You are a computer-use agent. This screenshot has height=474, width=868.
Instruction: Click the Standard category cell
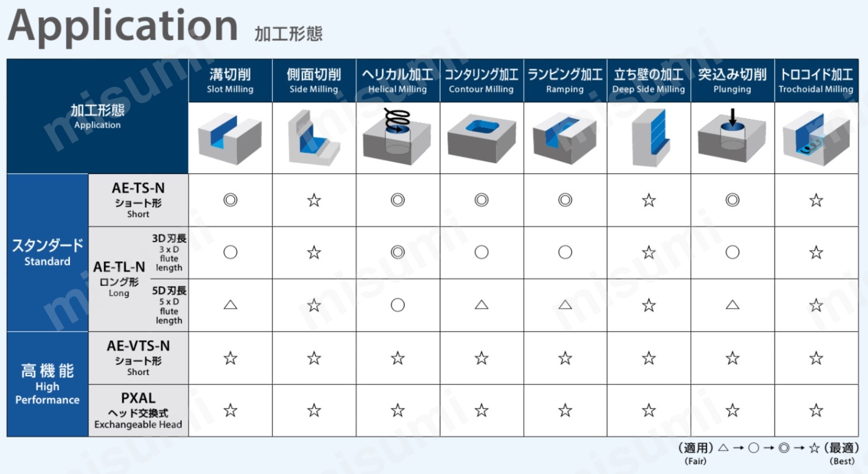click(x=47, y=253)
